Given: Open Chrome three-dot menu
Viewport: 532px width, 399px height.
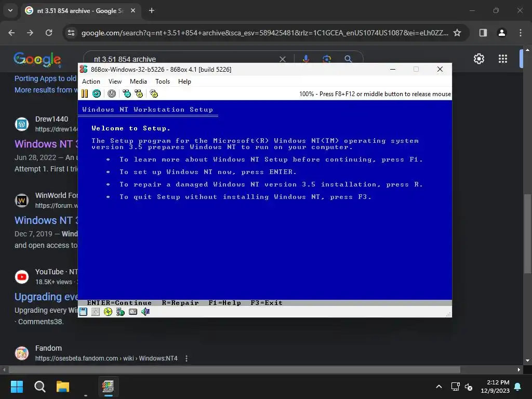Looking at the screenshot, I should tap(521, 33).
